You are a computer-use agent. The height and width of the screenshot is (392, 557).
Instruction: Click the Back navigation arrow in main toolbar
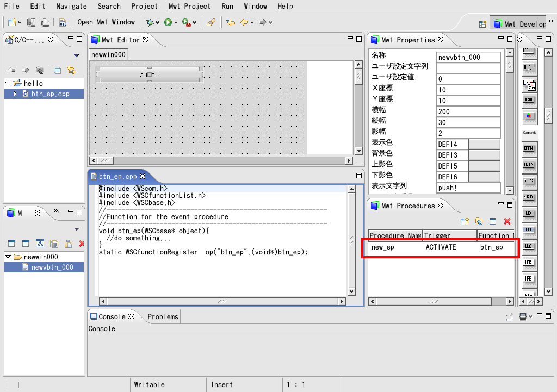pyautogui.click(x=244, y=22)
